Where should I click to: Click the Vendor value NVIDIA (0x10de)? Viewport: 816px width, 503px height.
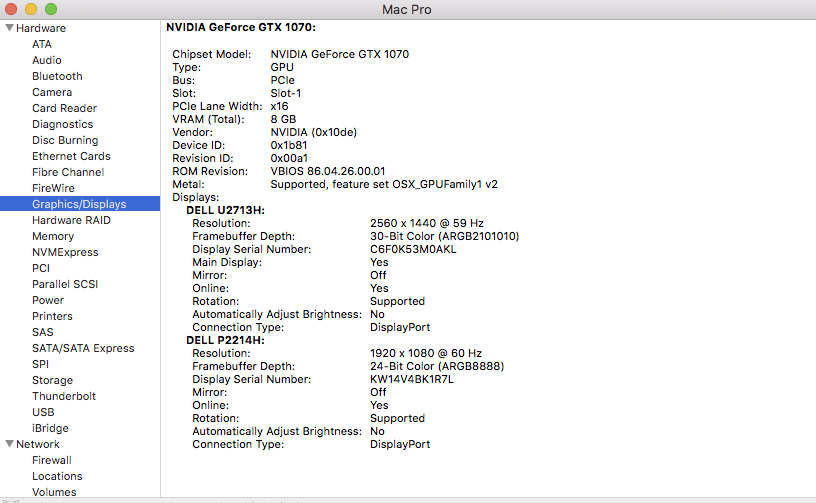[314, 132]
